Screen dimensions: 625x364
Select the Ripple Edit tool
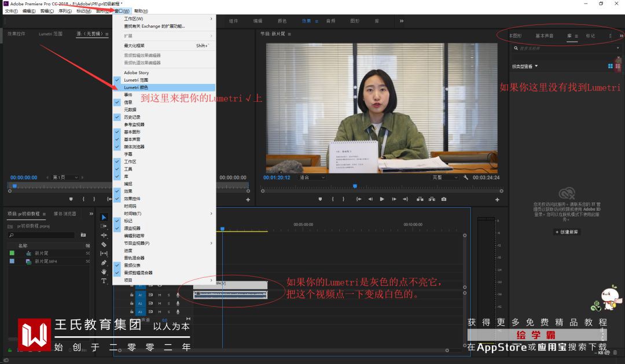pyautogui.click(x=104, y=235)
